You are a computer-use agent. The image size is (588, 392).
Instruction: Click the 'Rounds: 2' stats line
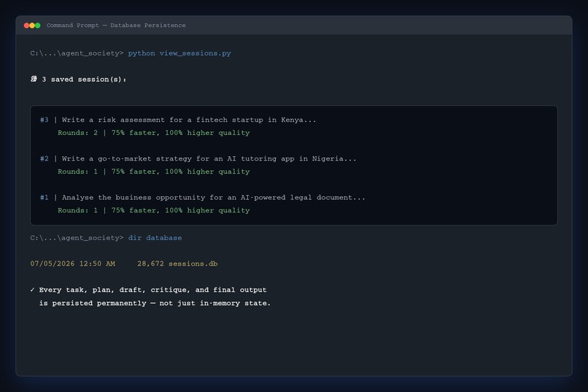153,133
